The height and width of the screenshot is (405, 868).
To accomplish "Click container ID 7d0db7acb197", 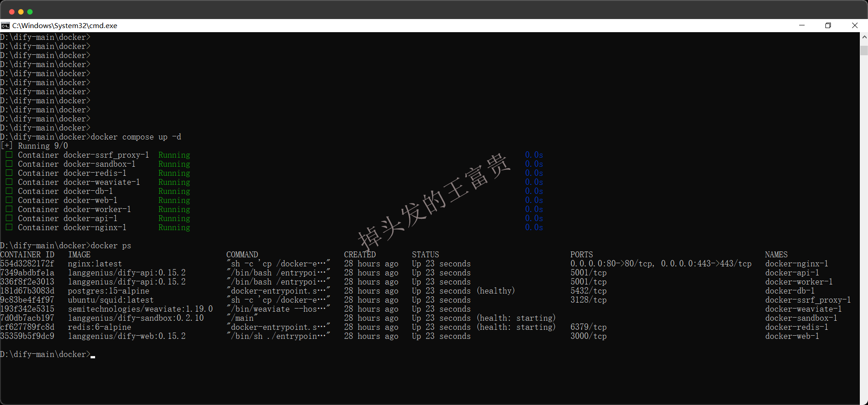I will (27, 318).
